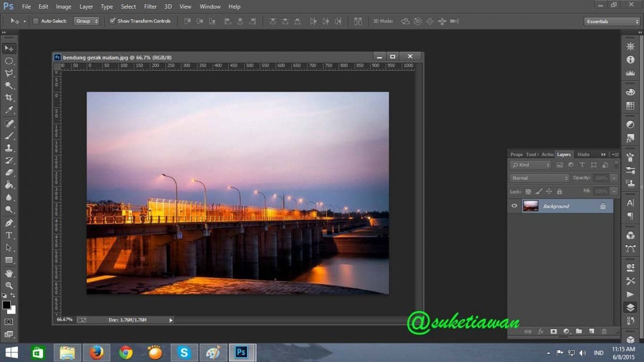The width and height of the screenshot is (644, 362).
Task: Uncheck Show Transform Controls
Action: 112,21
